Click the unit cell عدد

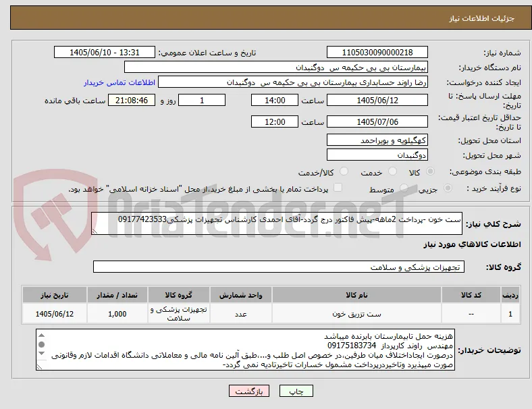coord(240,314)
